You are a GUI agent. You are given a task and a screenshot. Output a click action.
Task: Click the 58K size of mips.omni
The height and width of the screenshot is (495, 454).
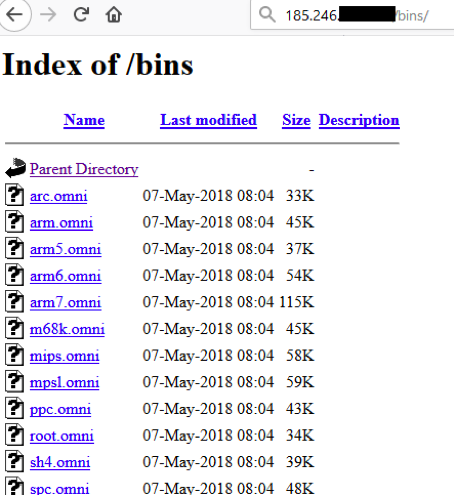click(x=300, y=355)
